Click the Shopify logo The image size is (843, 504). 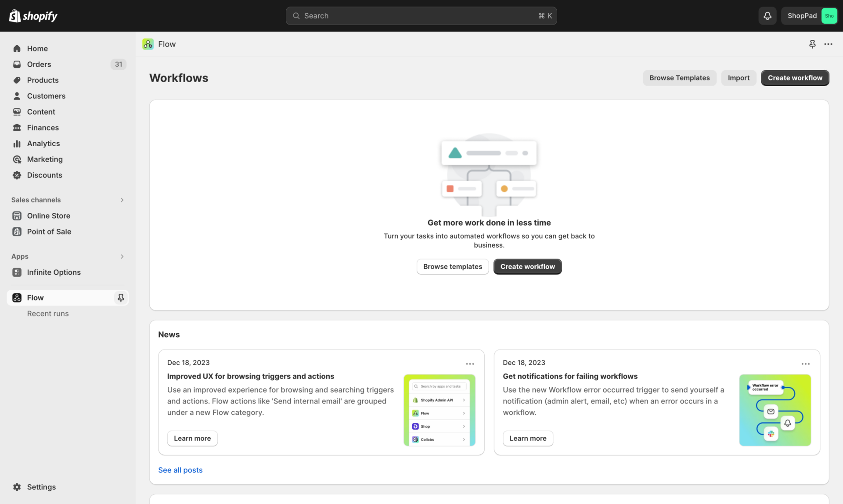(x=33, y=15)
